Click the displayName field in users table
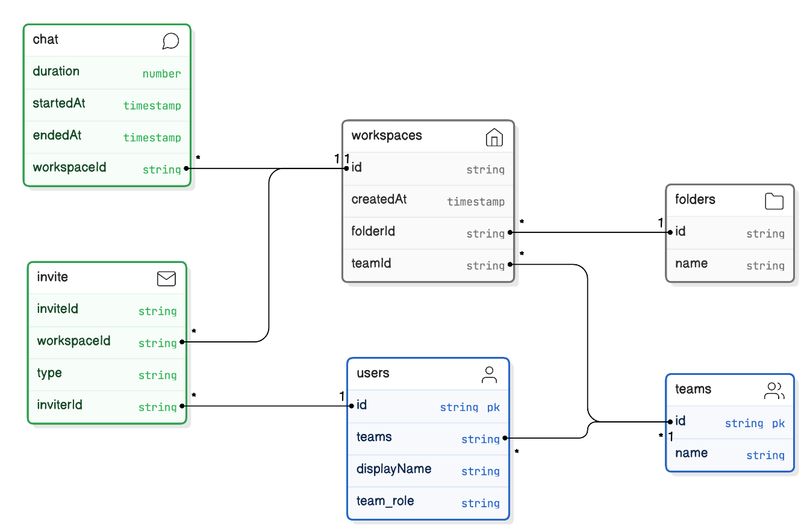 428,470
